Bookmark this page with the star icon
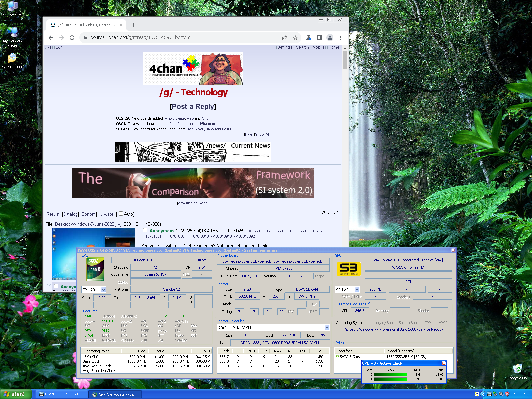This screenshot has height=399, width=532. 295,38
